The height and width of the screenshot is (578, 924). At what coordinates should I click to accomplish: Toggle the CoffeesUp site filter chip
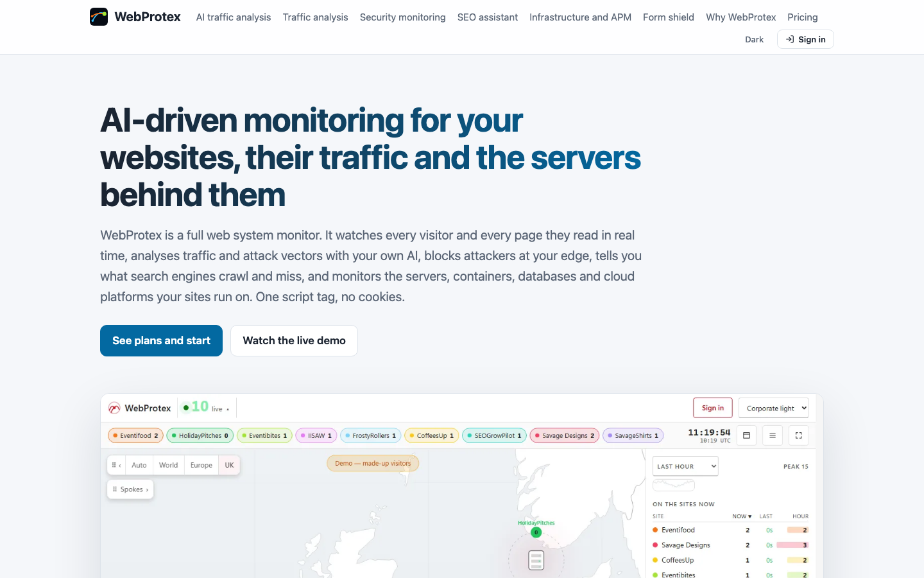coord(432,435)
